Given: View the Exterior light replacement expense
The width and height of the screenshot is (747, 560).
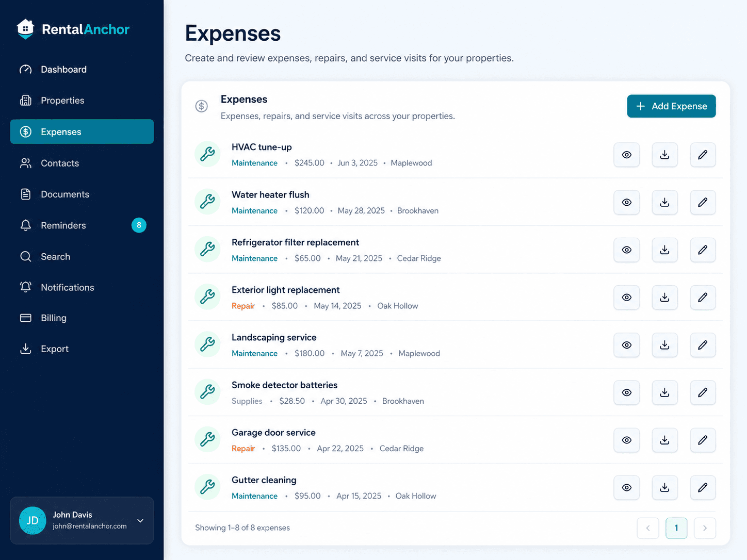Looking at the screenshot, I should point(626,298).
